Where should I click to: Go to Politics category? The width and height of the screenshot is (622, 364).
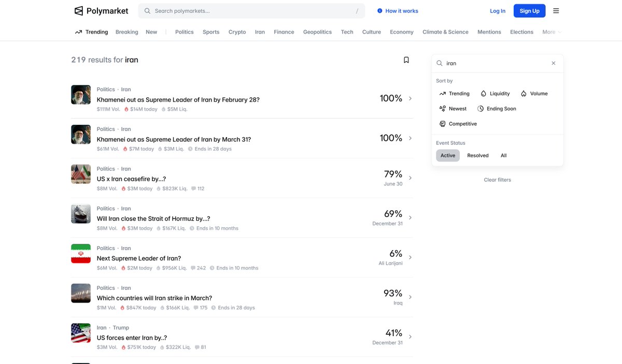click(185, 32)
